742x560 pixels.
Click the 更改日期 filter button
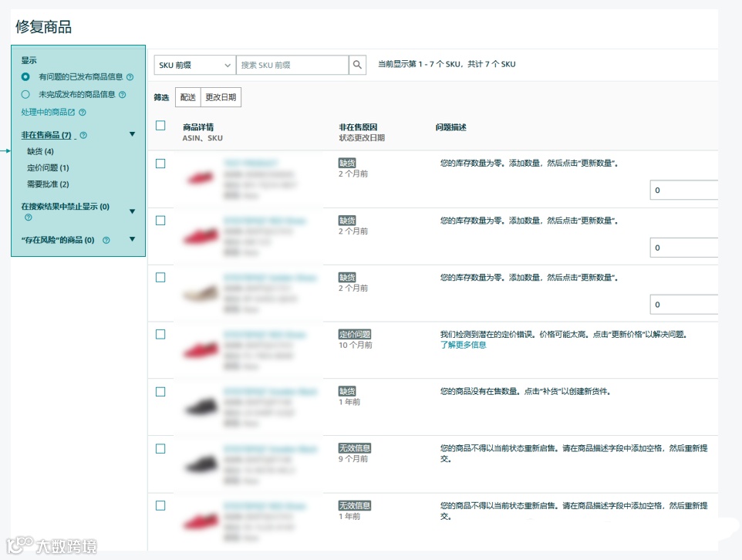[221, 97]
